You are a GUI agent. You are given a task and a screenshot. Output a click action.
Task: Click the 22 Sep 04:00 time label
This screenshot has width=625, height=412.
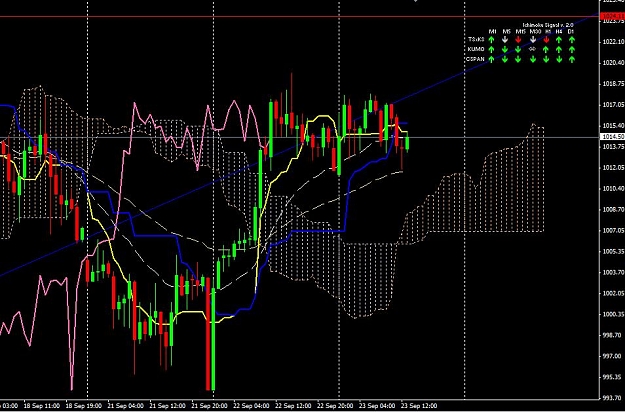(x=252, y=406)
